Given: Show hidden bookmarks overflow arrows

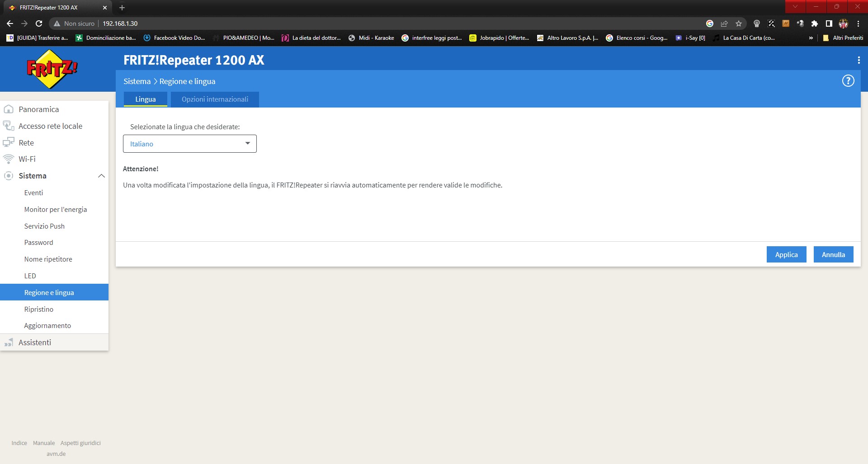Looking at the screenshot, I should click(811, 38).
